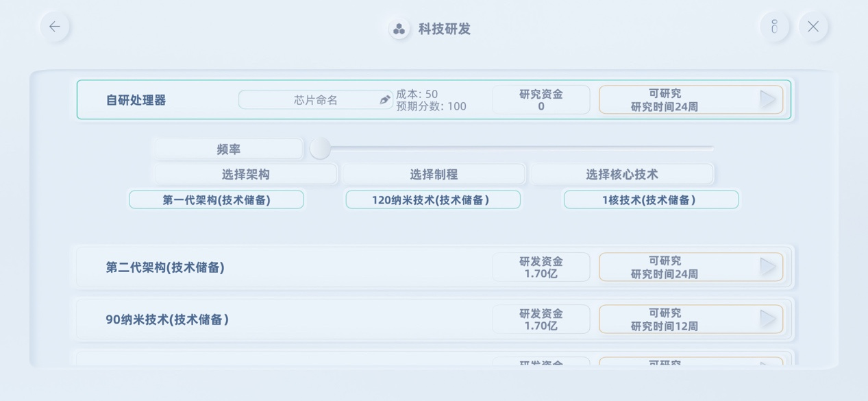Viewport: 868px width, 401px height.
Task: Go back using the left arrow icon
Action: [x=55, y=27]
